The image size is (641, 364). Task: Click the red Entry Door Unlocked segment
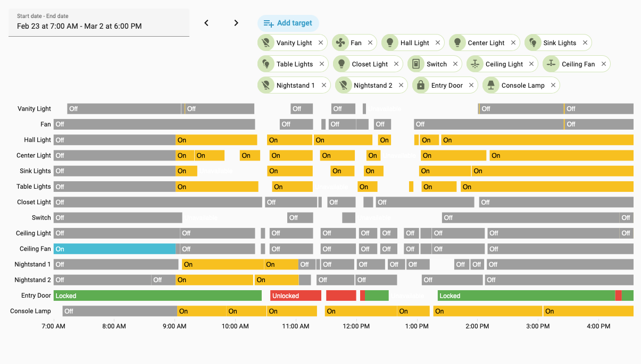pyautogui.click(x=295, y=295)
